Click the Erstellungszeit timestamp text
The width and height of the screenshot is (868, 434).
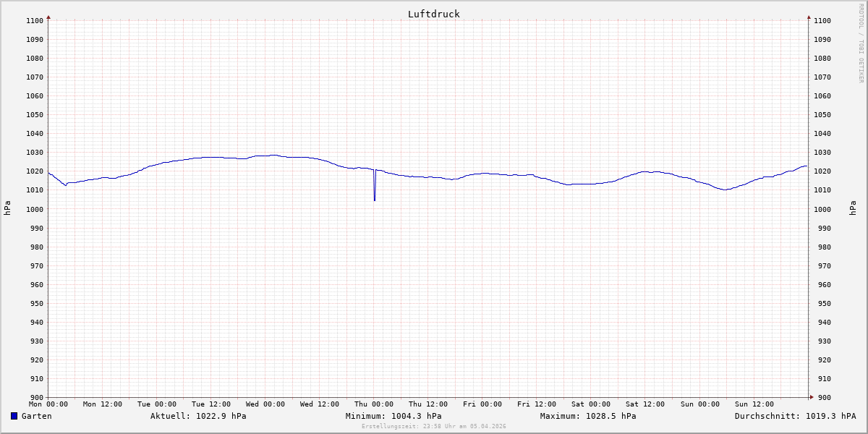(x=433, y=426)
